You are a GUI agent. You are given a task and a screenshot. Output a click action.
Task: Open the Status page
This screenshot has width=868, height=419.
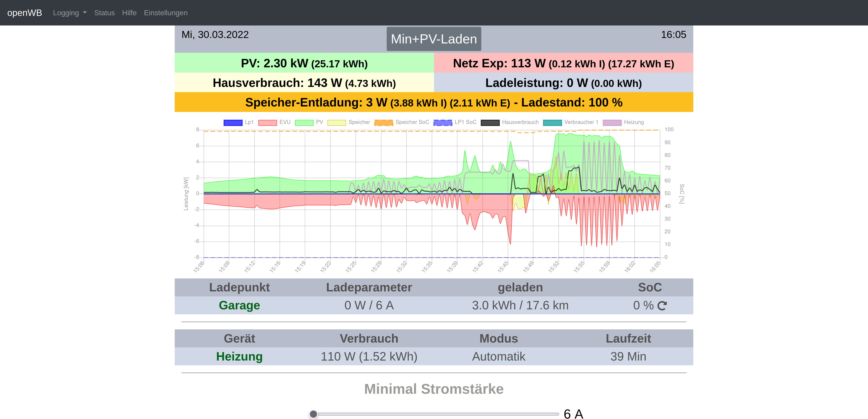coord(104,13)
